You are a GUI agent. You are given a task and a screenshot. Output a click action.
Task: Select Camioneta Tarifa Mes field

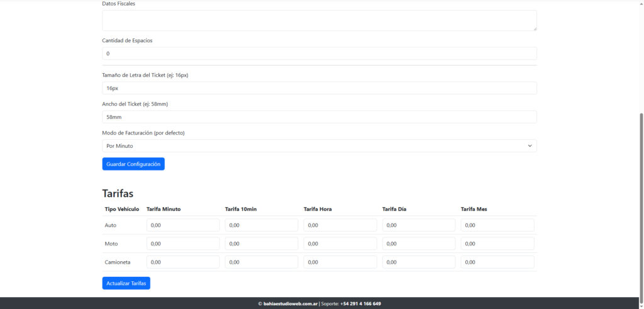click(x=497, y=262)
